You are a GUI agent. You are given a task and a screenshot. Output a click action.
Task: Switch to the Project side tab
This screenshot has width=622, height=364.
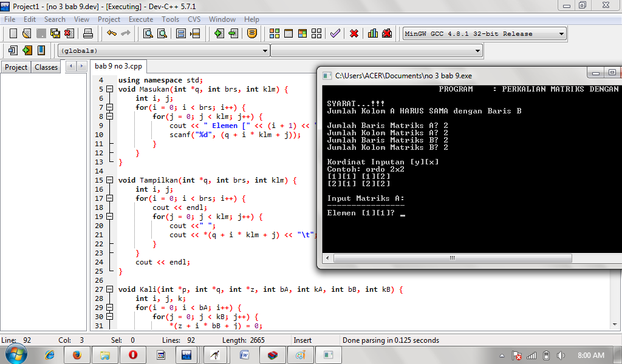point(16,67)
